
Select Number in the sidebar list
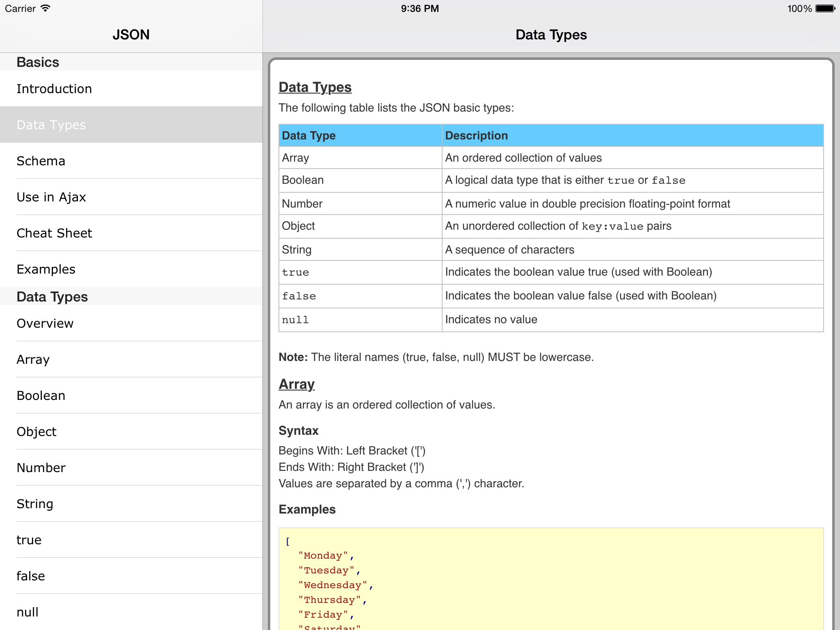point(41,468)
